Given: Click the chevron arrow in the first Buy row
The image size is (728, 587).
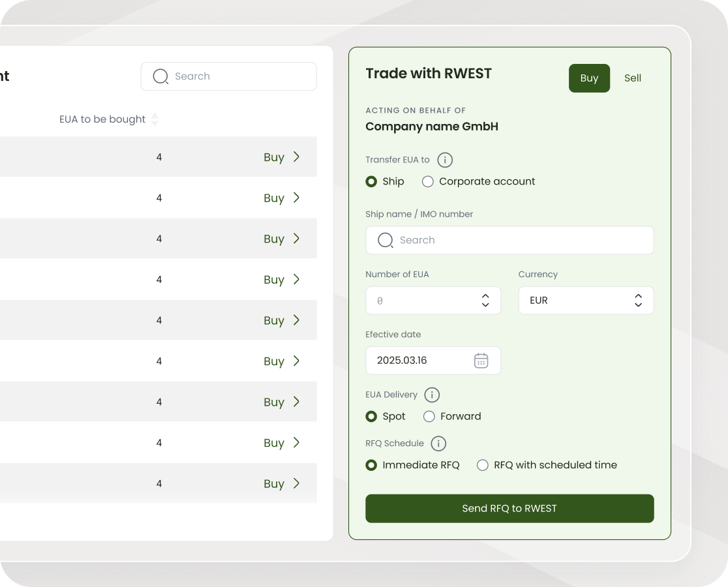Looking at the screenshot, I should click(296, 157).
